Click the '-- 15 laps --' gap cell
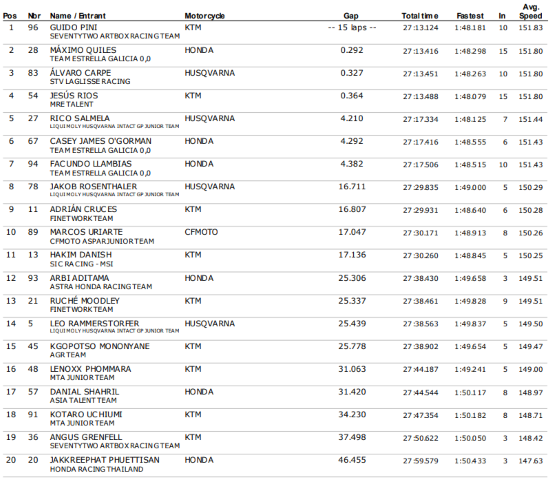553x480 pixels. click(x=352, y=28)
